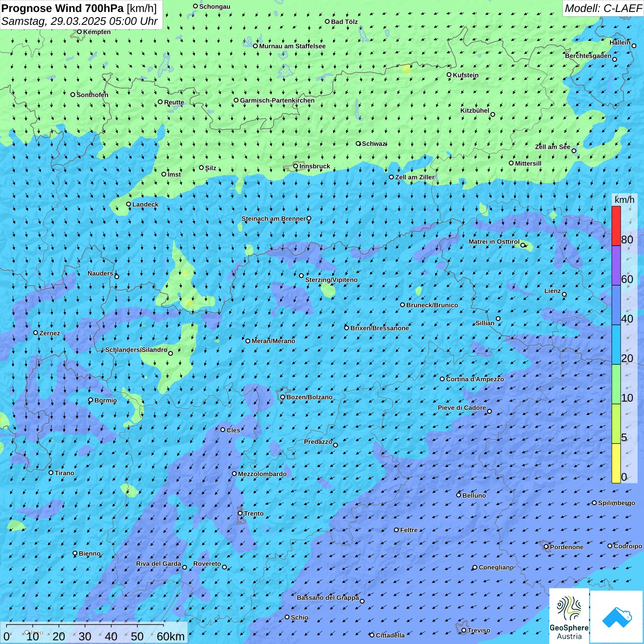The image size is (644, 644).
Task: Click the Bassano del Grappa label
Action: (x=328, y=598)
